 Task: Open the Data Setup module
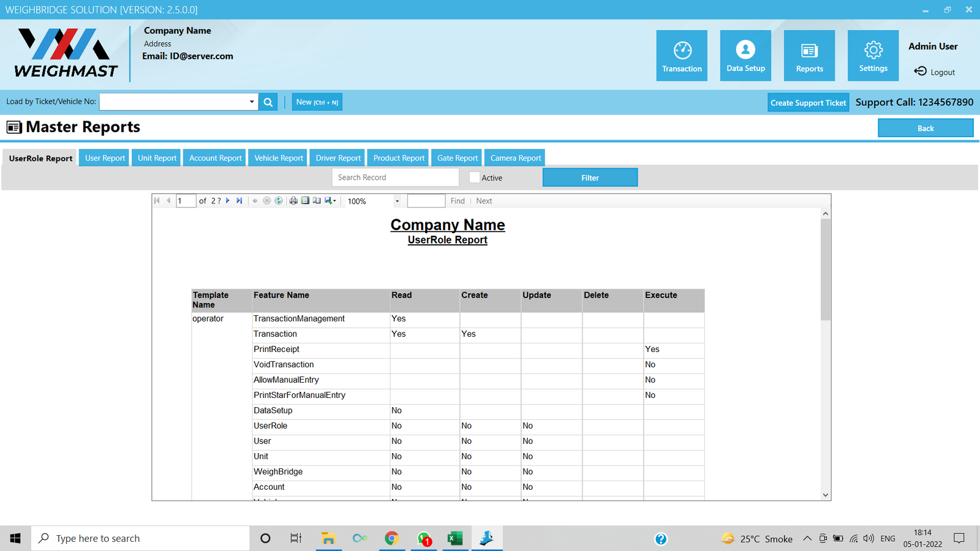[745, 56]
